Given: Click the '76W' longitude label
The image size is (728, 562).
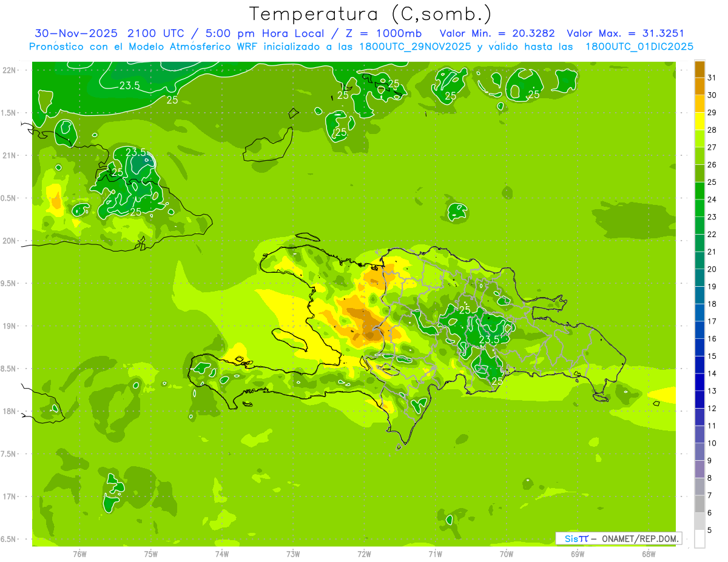Looking at the screenshot, I should pos(79,554).
